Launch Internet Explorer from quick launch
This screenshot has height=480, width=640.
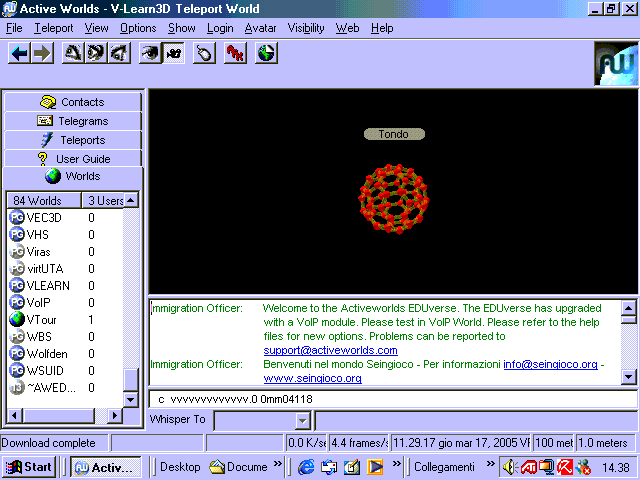coord(306,467)
